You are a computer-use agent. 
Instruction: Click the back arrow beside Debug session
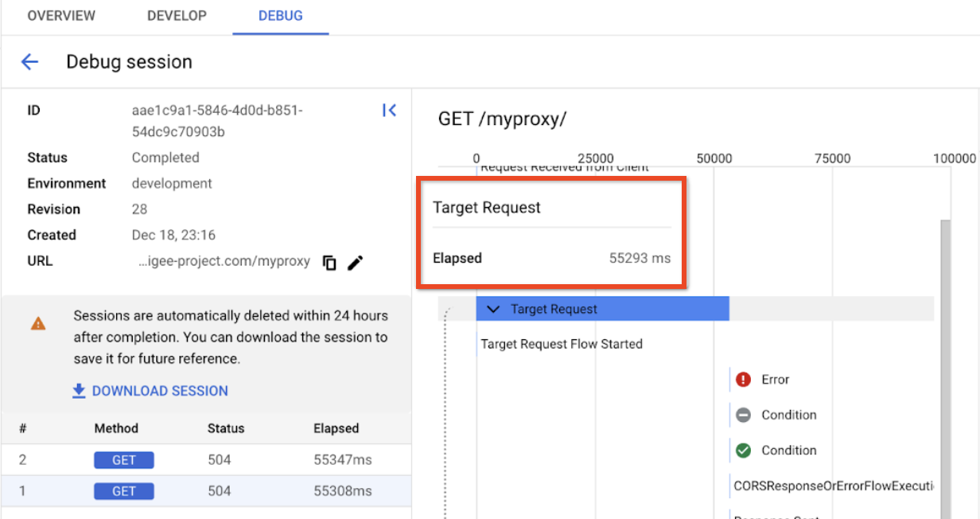pyautogui.click(x=29, y=62)
